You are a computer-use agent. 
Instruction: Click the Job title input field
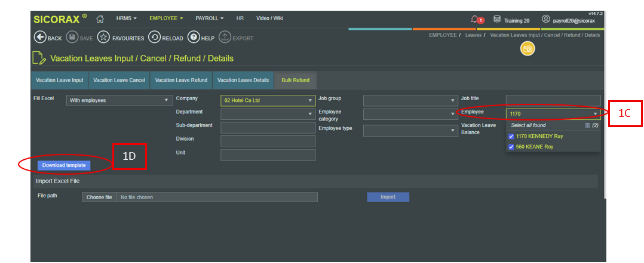click(x=553, y=100)
